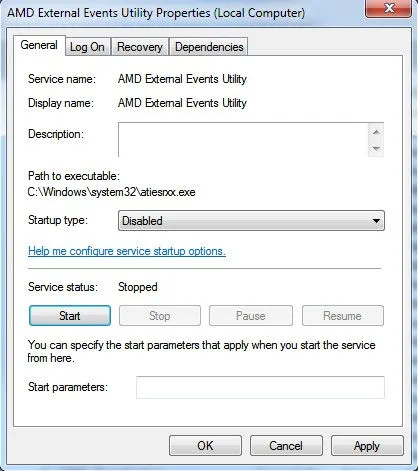Viewport: 418px width, 471px height.
Task: Click the Description scroll up arrow
Action: coord(376,132)
